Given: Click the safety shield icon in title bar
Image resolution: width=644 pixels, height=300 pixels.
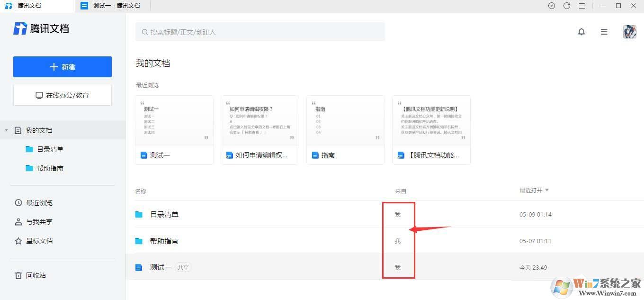Looking at the screenshot, I should click(x=550, y=6).
